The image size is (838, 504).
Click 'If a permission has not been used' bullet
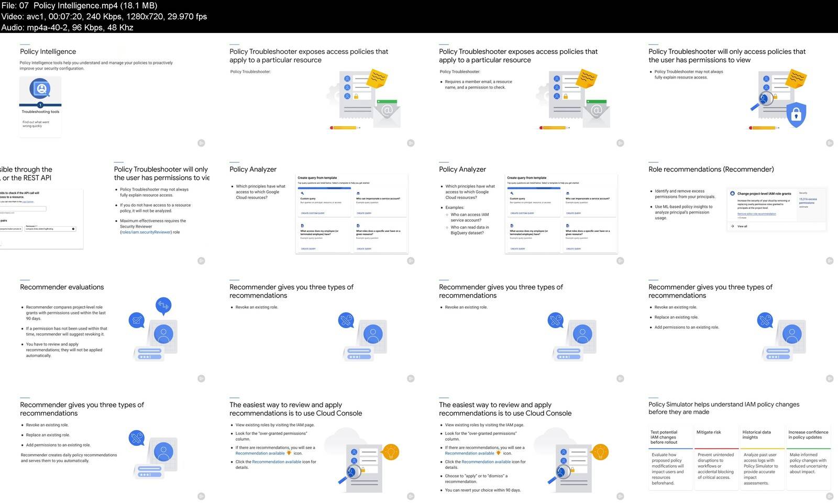point(67,331)
